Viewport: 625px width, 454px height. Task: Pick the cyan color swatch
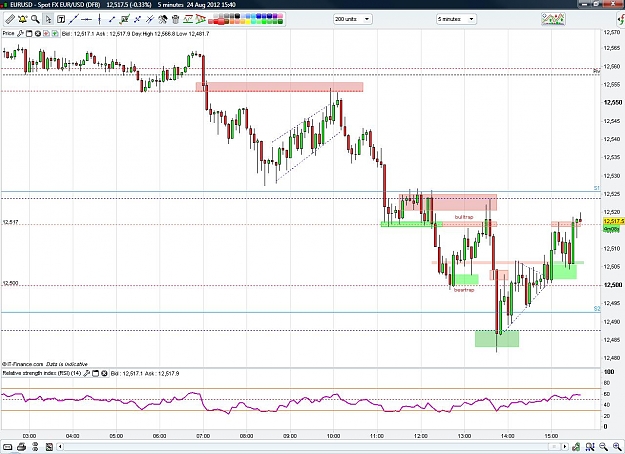click(x=253, y=16)
